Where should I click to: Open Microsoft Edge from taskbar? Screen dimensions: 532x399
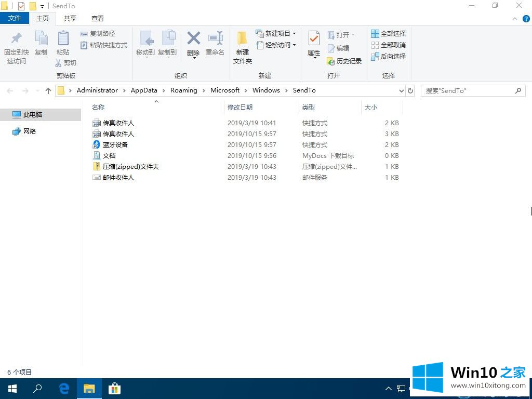click(64, 389)
